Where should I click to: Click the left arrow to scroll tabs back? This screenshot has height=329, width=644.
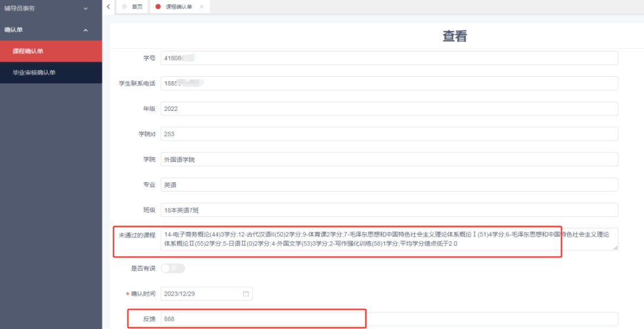pyautogui.click(x=108, y=7)
